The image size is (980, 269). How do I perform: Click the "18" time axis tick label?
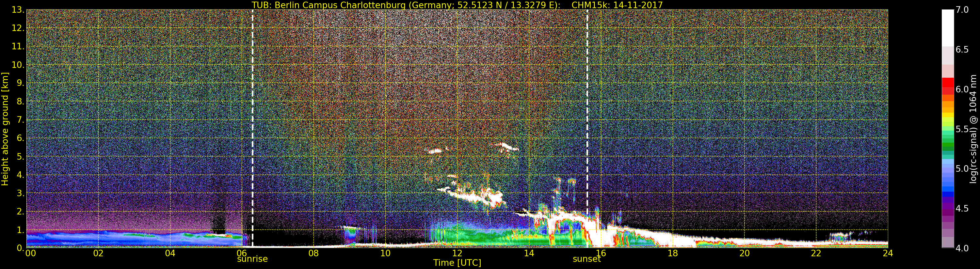tap(673, 253)
